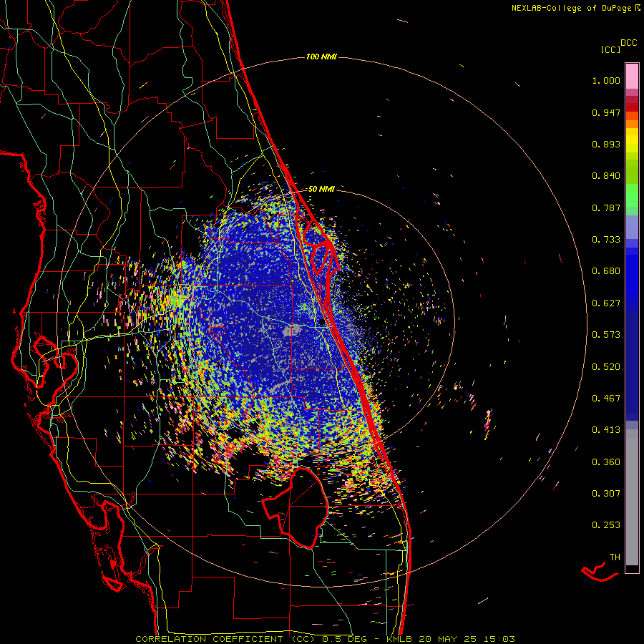Click the 0.467 color scale value
Screen dimensions: 644x644
(x=606, y=399)
